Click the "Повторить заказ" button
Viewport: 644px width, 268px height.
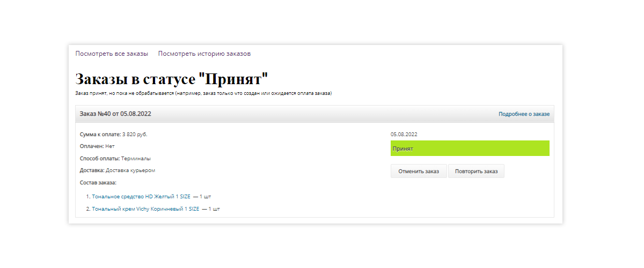pyautogui.click(x=476, y=172)
